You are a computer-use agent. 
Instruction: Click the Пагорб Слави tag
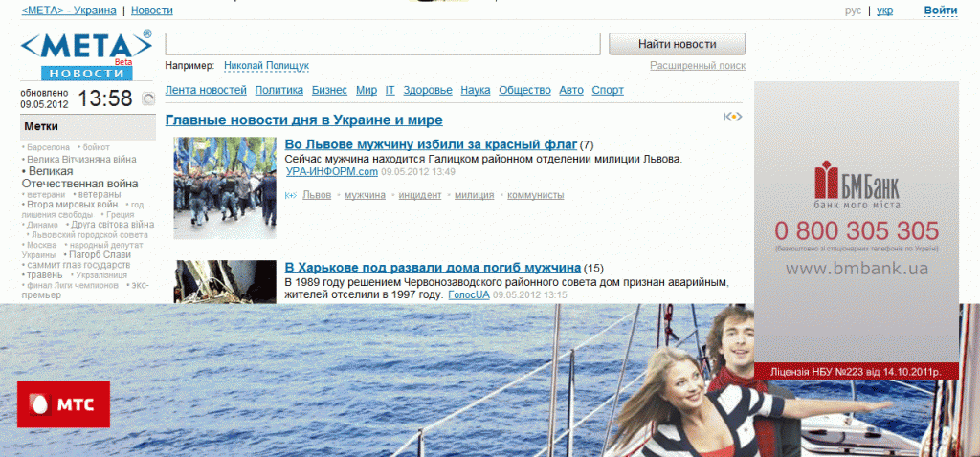pyautogui.click(x=100, y=254)
